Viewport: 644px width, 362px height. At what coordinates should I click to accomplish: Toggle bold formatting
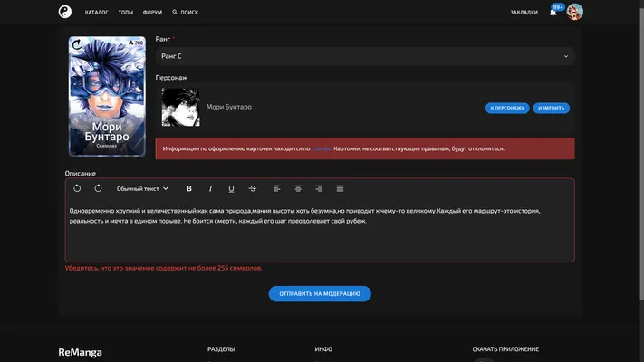click(189, 188)
